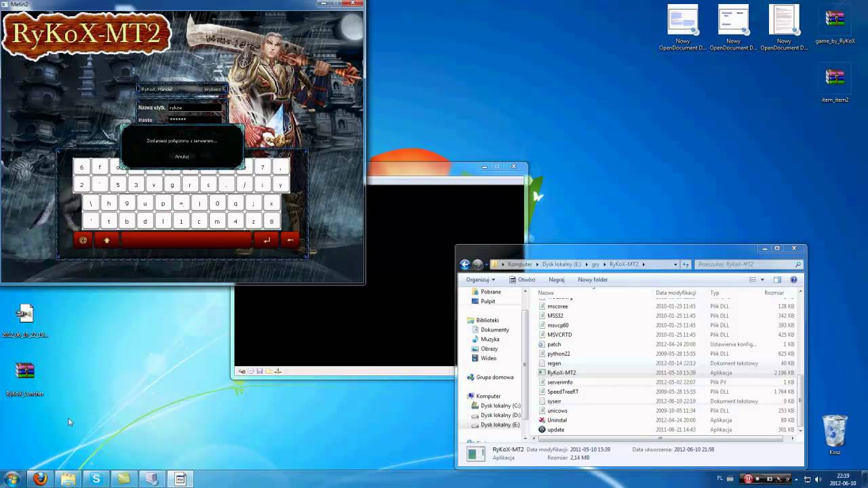The width and height of the screenshot is (868, 488).
Task: Select Dysk lokalny (C:) in navigation pane
Action: [x=495, y=405]
